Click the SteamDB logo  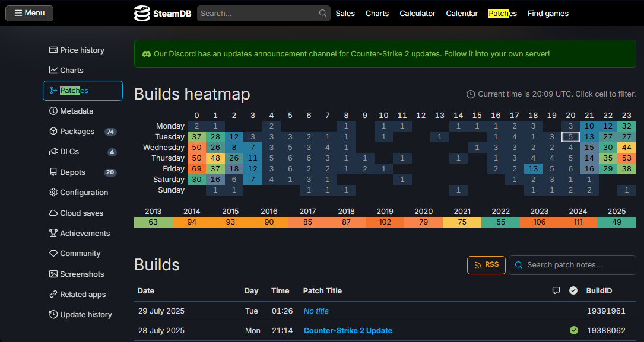click(163, 13)
